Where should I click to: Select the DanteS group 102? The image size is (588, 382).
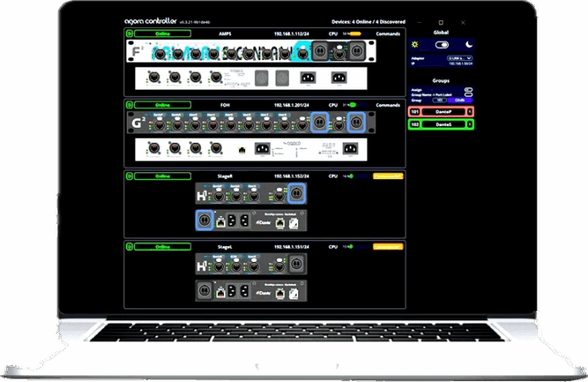[444, 124]
